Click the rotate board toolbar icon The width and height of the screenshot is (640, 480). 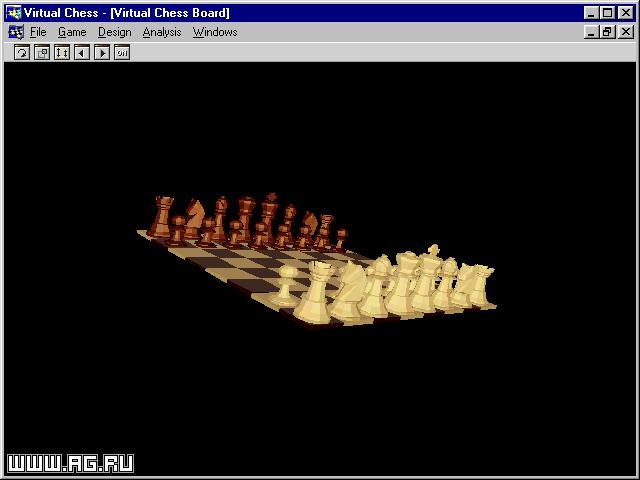[x=22, y=53]
